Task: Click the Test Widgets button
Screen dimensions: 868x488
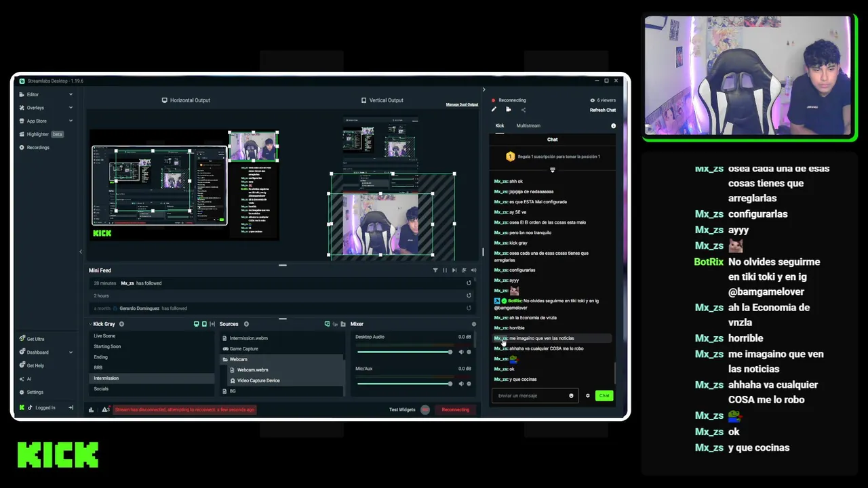Action: [402, 409]
